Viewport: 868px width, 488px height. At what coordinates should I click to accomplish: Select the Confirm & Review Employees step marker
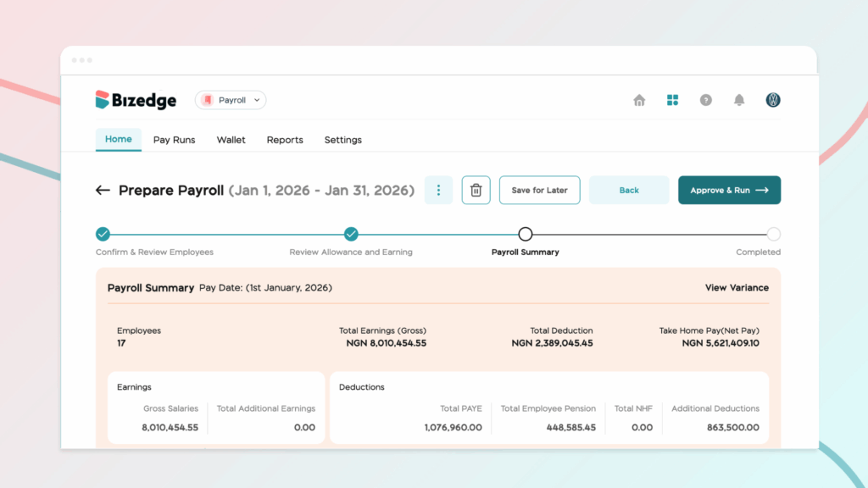point(103,235)
